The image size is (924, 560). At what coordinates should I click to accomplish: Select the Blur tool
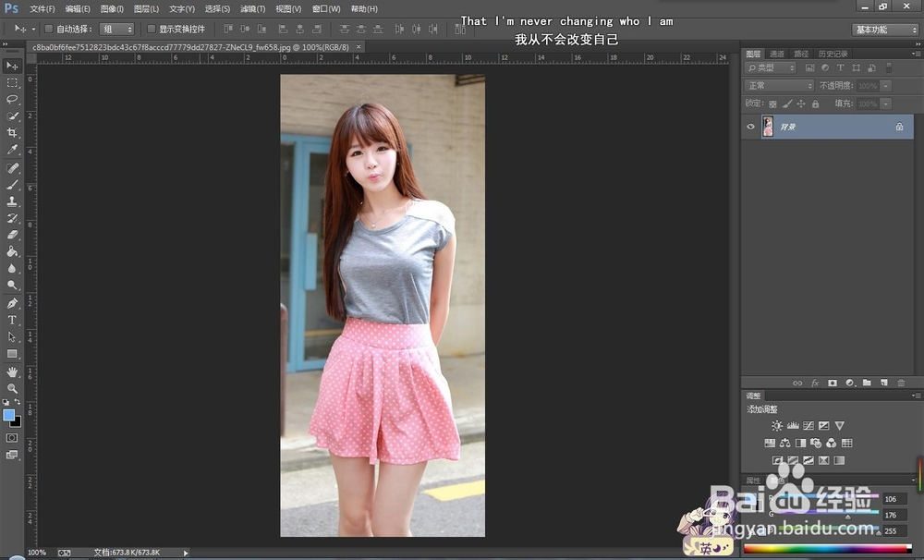[x=12, y=268]
